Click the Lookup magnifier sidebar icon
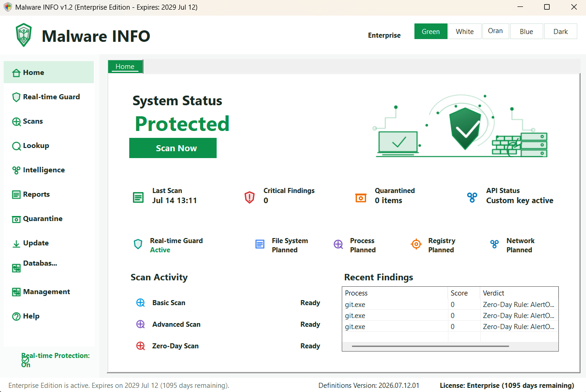The image size is (586, 392). click(x=16, y=146)
